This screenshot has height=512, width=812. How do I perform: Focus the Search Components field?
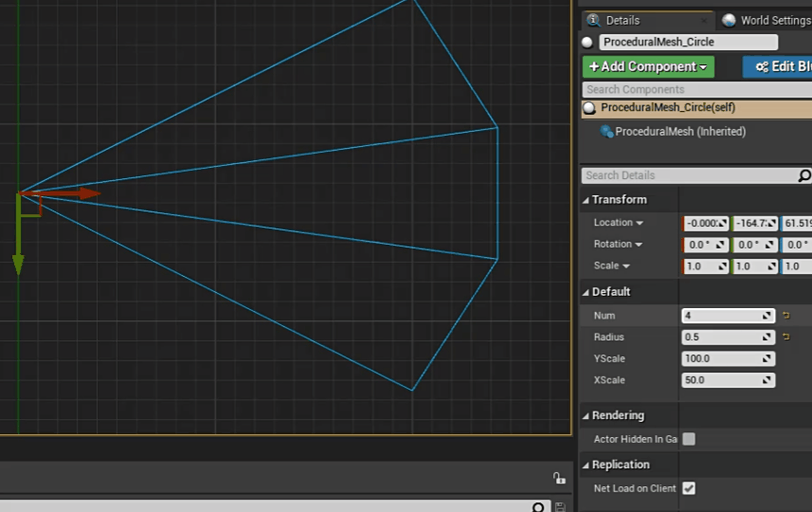click(696, 90)
